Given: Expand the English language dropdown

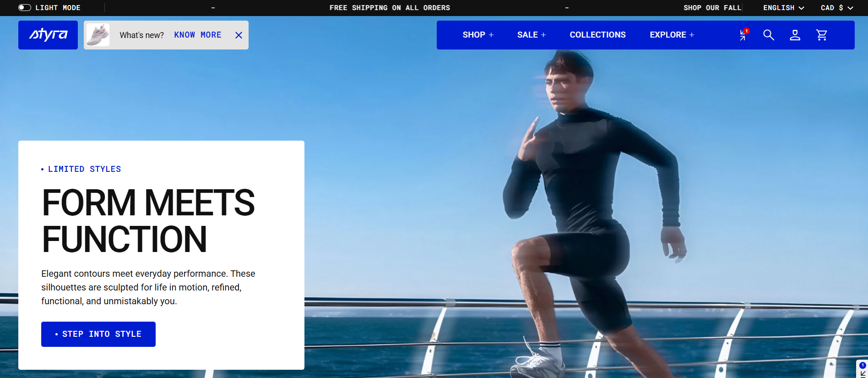Looking at the screenshot, I should point(783,8).
